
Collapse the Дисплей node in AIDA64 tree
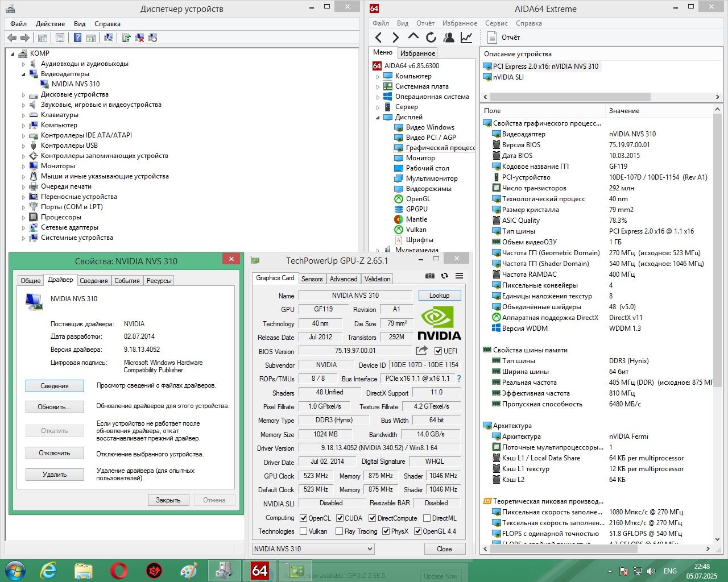pyautogui.click(x=378, y=118)
